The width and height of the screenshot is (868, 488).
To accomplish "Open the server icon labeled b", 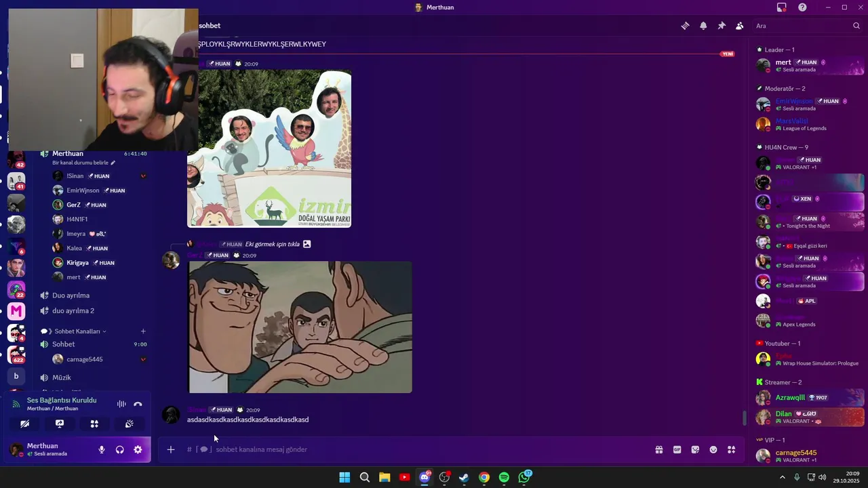I will [16, 375].
